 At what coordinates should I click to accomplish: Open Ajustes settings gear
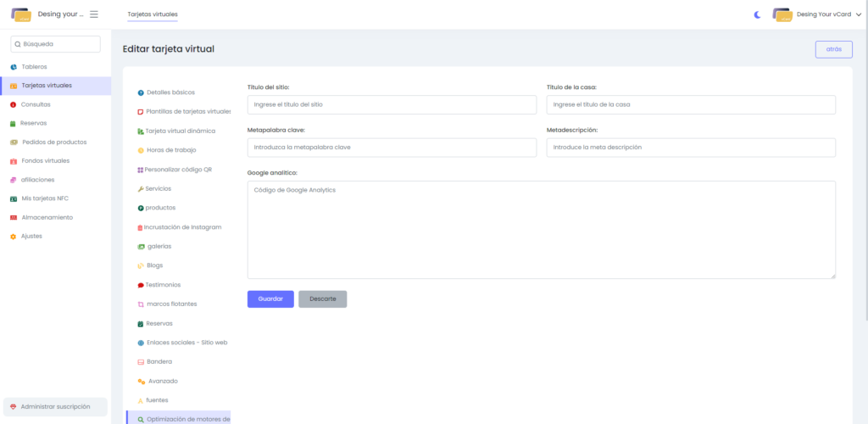coord(14,237)
